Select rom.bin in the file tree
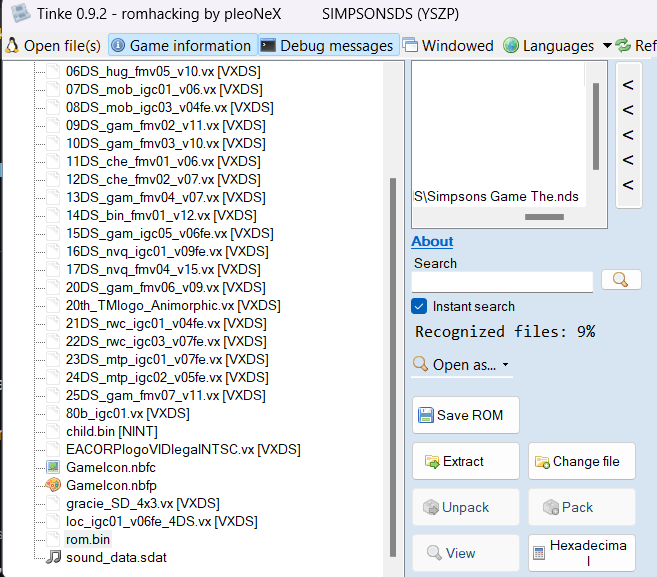This screenshot has width=657, height=577. (x=88, y=539)
